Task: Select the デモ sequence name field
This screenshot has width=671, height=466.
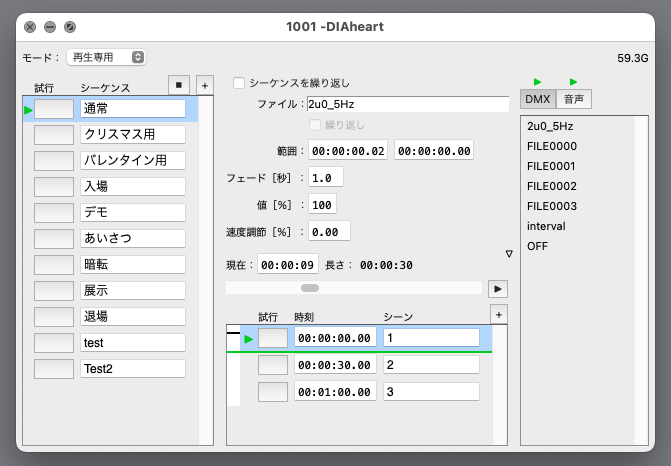Action: [x=133, y=213]
